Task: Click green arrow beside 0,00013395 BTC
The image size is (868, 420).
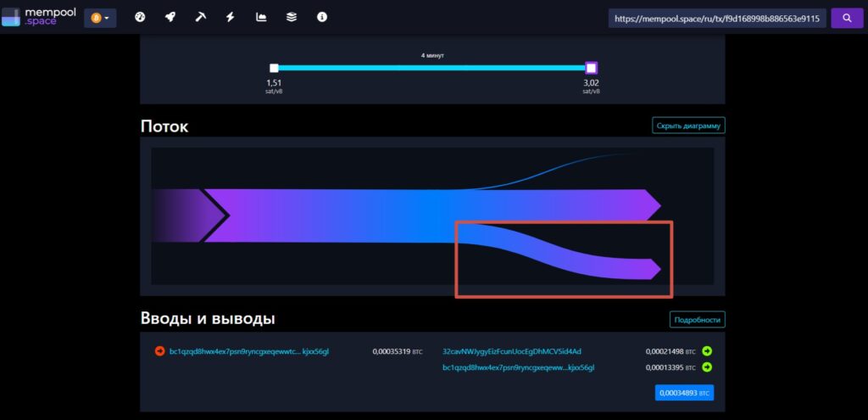Action: point(707,367)
